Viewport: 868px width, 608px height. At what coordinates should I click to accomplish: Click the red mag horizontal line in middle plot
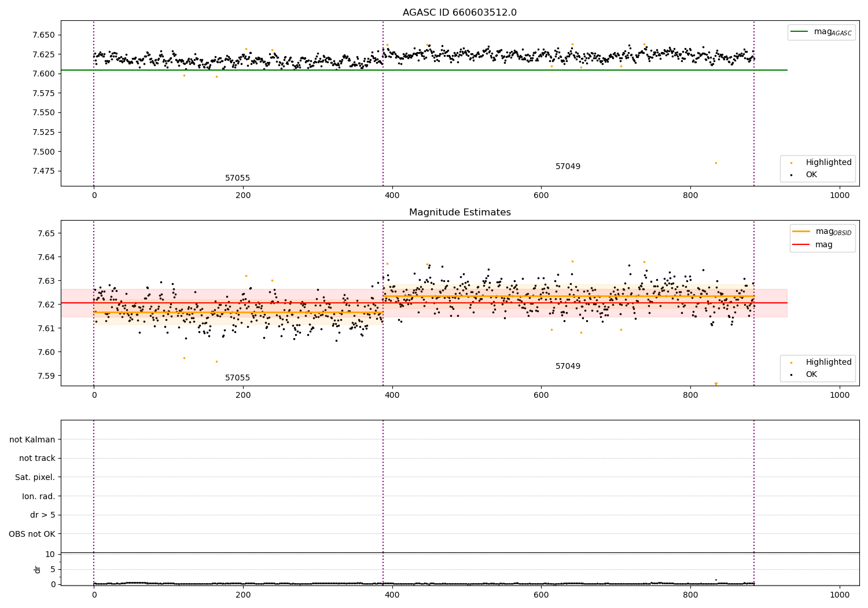pos(424,303)
